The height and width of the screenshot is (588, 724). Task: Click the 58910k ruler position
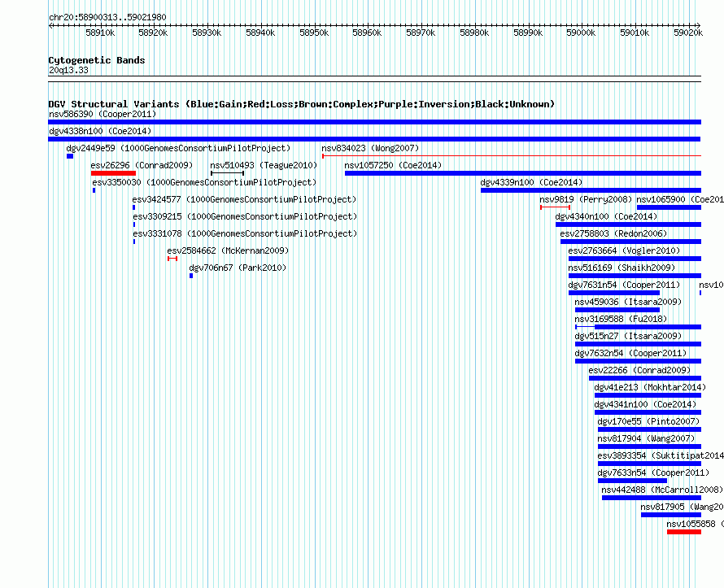tap(100, 33)
